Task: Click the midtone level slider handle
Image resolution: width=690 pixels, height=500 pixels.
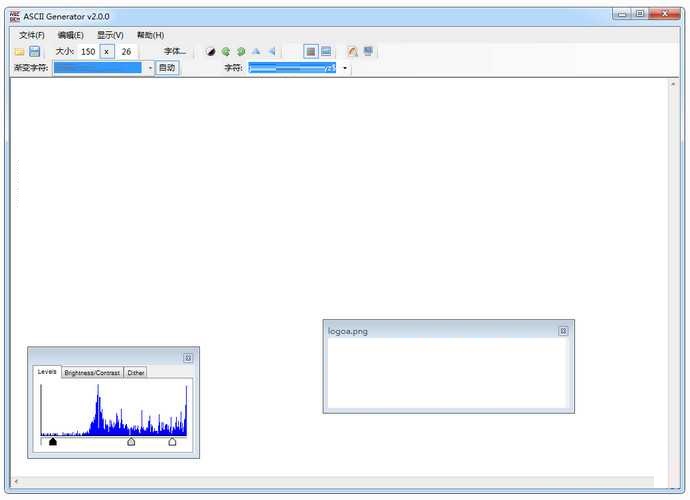Action: tap(131, 441)
